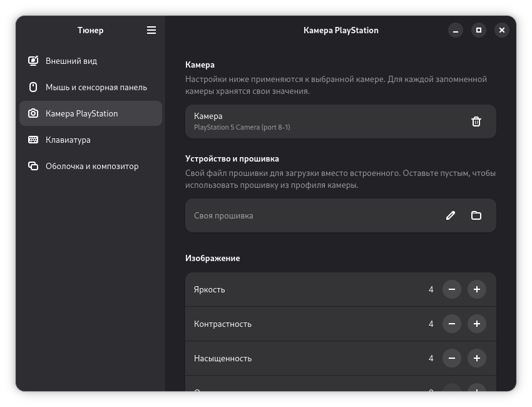
Task: Decrease Контрастность with the minus button
Action: [452, 324]
